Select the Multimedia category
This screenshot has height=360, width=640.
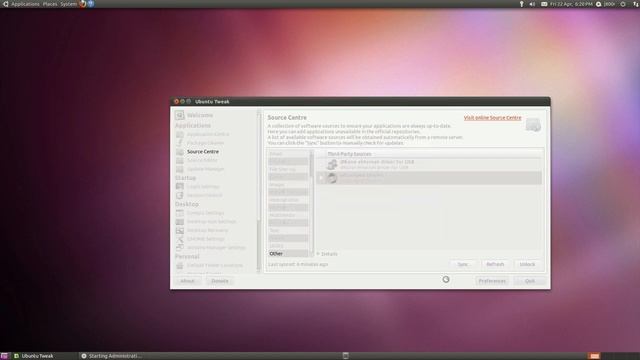click(x=288, y=215)
